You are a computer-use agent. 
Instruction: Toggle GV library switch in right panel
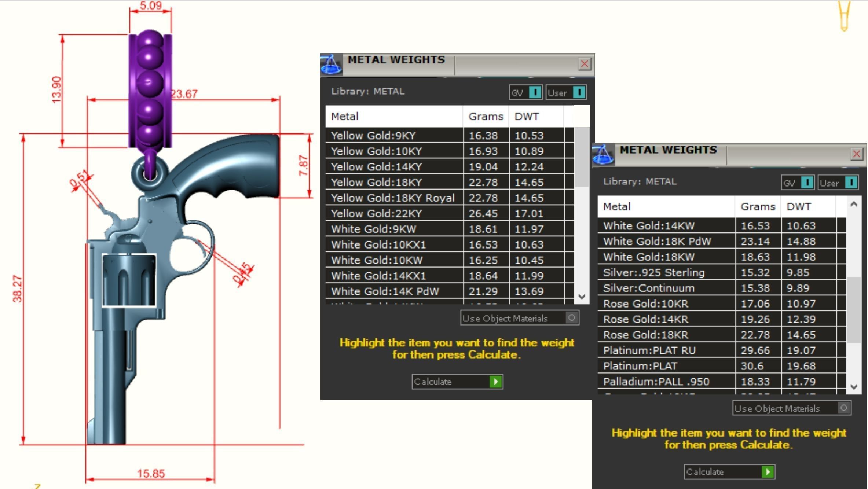(807, 183)
